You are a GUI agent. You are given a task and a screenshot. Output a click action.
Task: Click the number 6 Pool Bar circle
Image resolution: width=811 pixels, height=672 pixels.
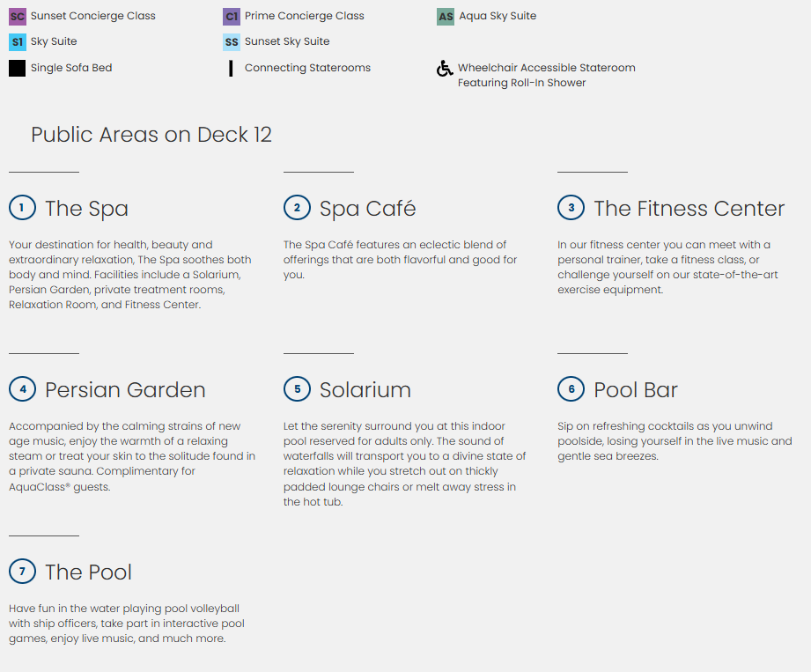pos(571,389)
